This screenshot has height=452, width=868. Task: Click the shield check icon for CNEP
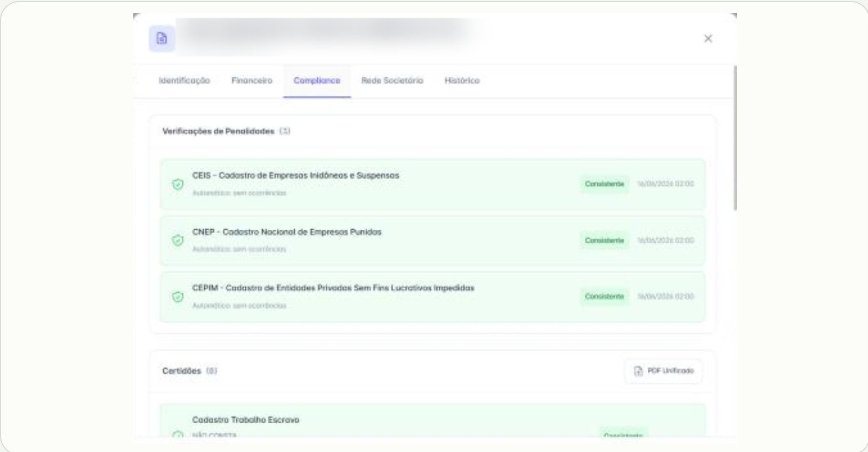178,240
